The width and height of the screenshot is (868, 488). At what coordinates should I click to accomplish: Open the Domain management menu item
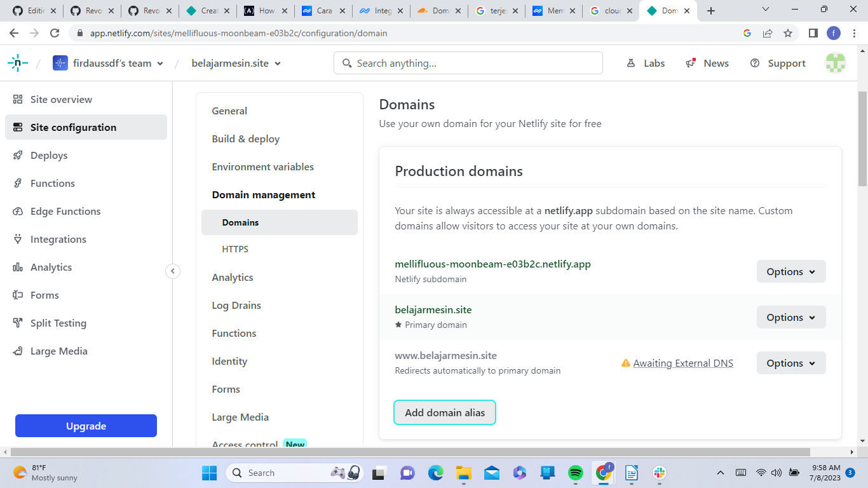tap(263, 194)
